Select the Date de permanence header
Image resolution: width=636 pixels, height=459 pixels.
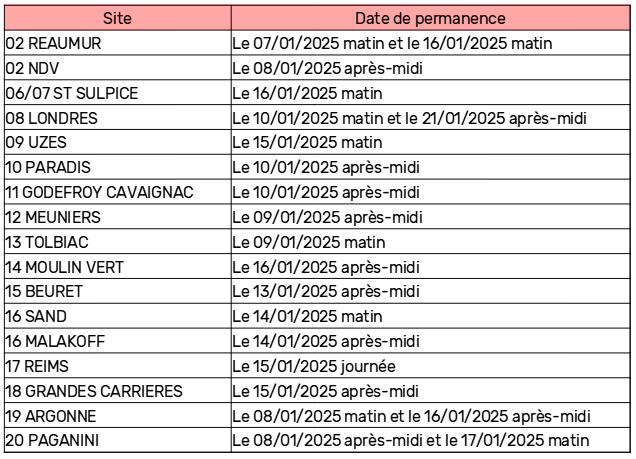(430, 18)
